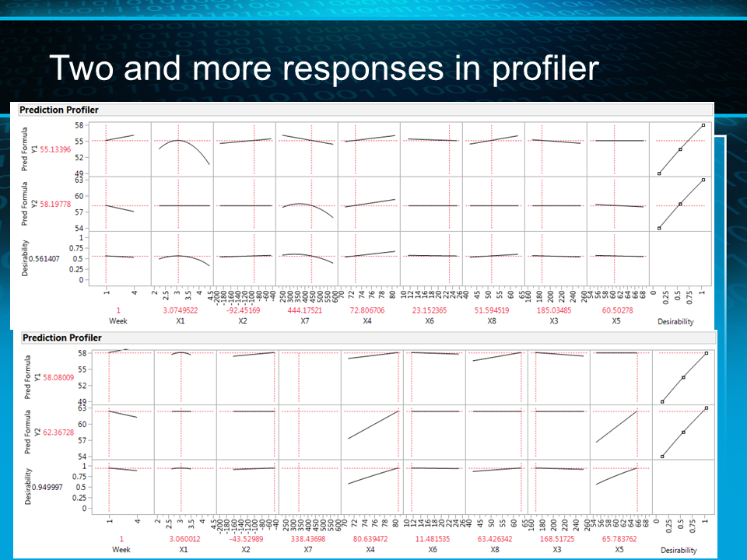Click the Prediction Profiler header above the 58.08009 panel

tap(62, 338)
